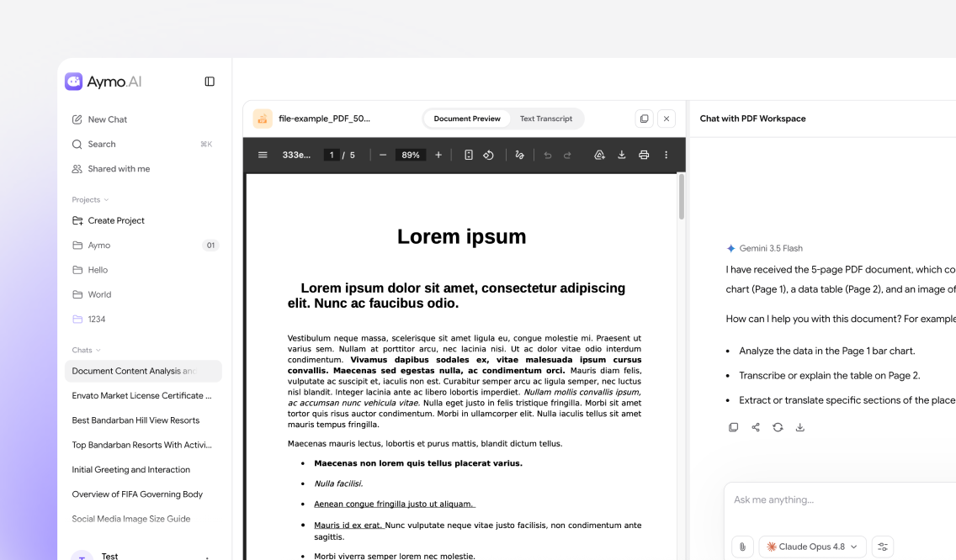
Task: Click the Aenean congue fringilla link
Action: 394,504
